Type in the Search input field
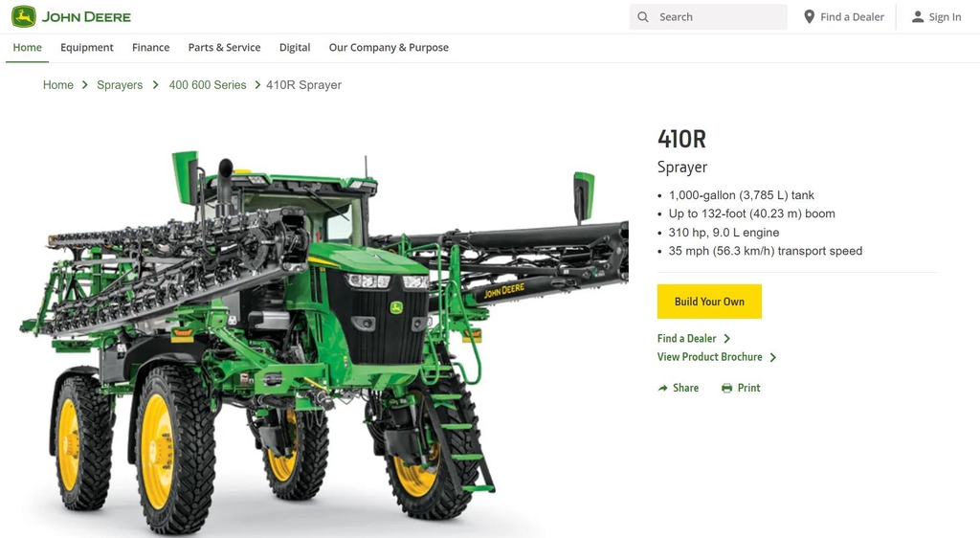The width and height of the screenshot is (980, 538). [718, 17]
